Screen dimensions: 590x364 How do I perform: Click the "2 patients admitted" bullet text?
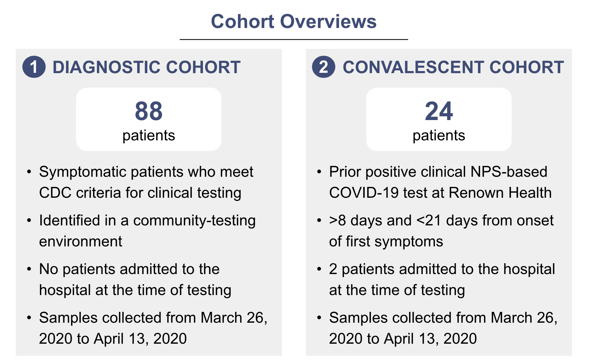(x=442, y=279)
